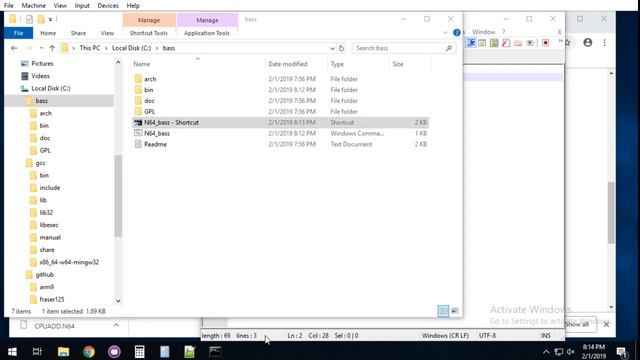Open the Share ribbon tab
The height and width of the screenshot is (360, 640).
coord(78,33)
